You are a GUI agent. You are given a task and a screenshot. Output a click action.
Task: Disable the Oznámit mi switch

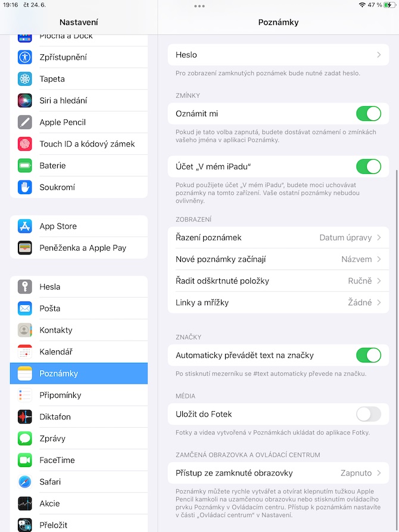[x=369, y=114]
